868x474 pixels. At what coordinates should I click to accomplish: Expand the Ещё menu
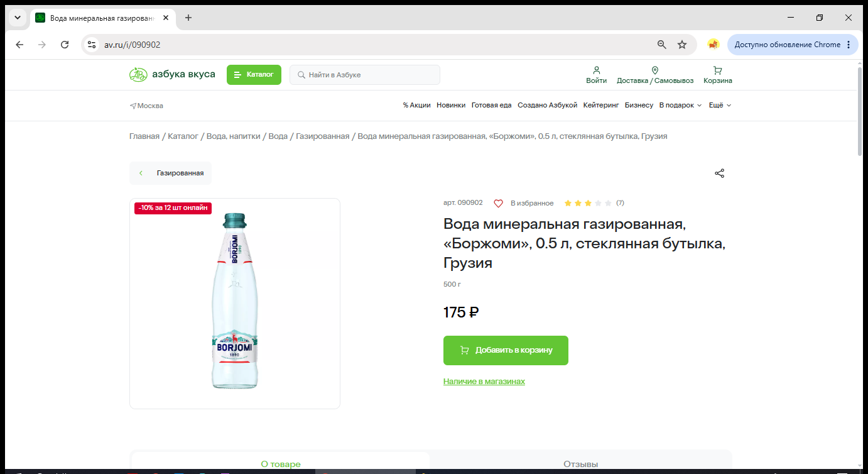(720, 106)
